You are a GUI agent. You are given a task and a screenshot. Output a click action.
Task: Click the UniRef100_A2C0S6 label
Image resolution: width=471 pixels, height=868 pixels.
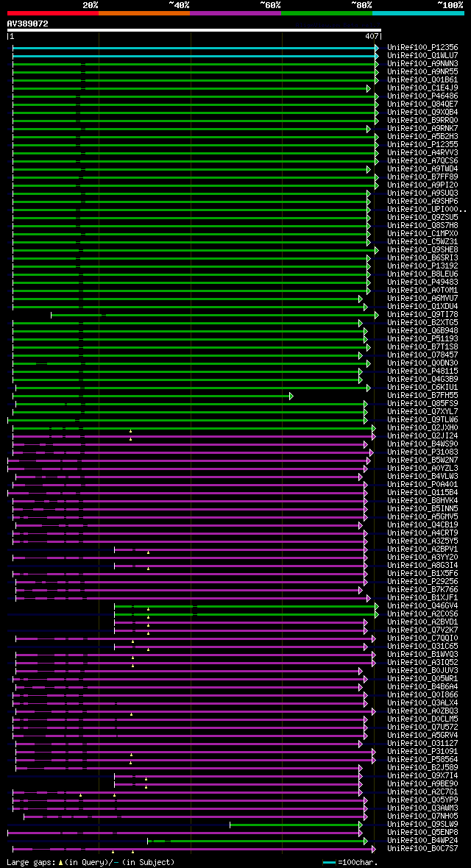click(x=422, y=614)
